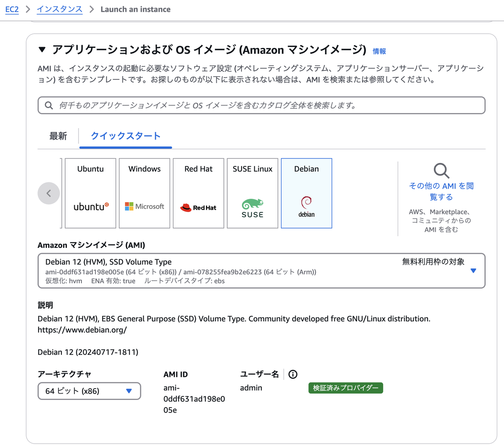
Task: Click the previous carousel arrow button
Action: [49, 193]
